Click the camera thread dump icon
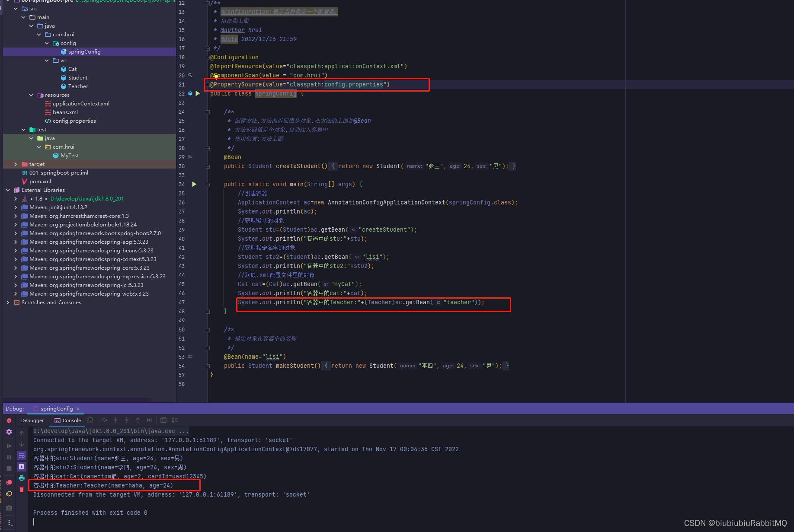This screenshot has width=794, height=532. tap(9, 508)
